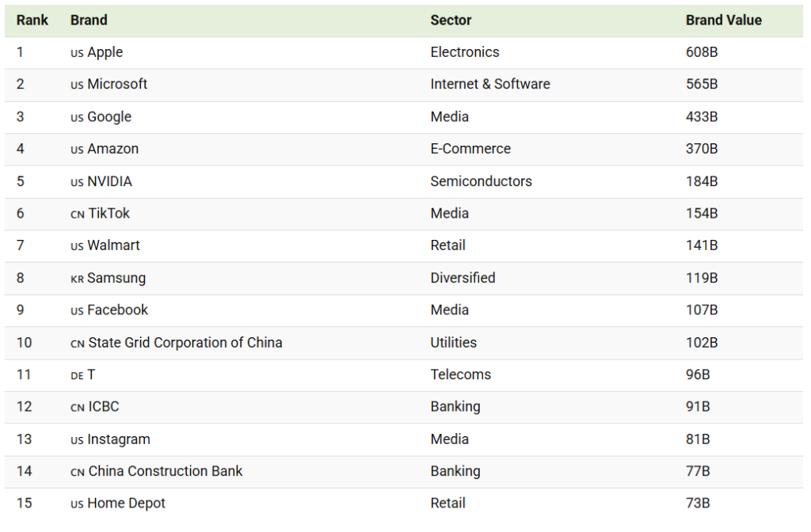Click the Facebook brand name

click(x=118, y=310)
